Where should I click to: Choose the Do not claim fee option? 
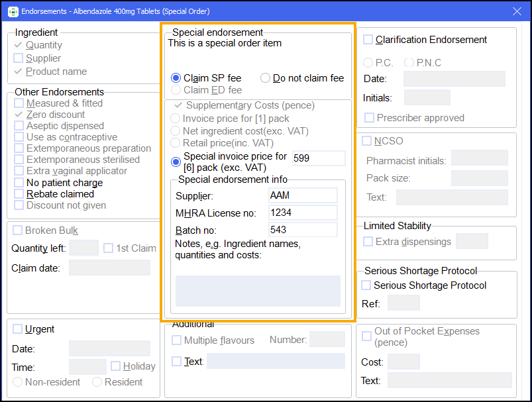point(265,78)
